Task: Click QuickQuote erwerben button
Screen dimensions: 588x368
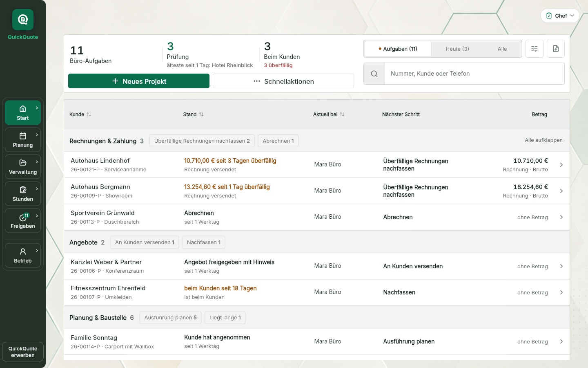Action: pyautogui.click(x=23, y=352)
